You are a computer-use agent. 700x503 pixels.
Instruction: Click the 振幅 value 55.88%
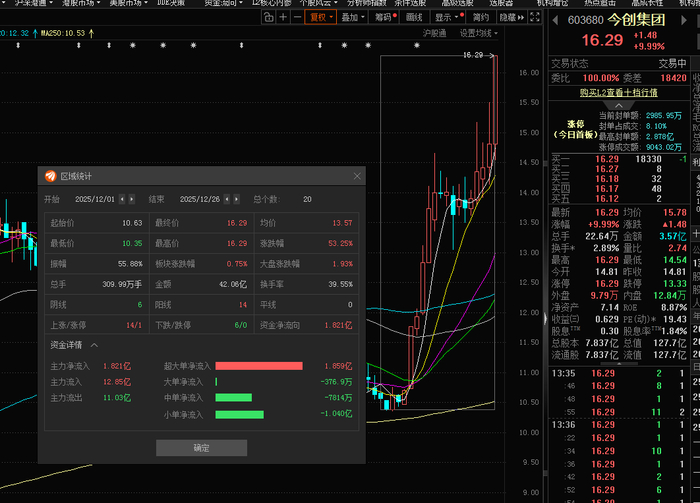coord(130,264)
